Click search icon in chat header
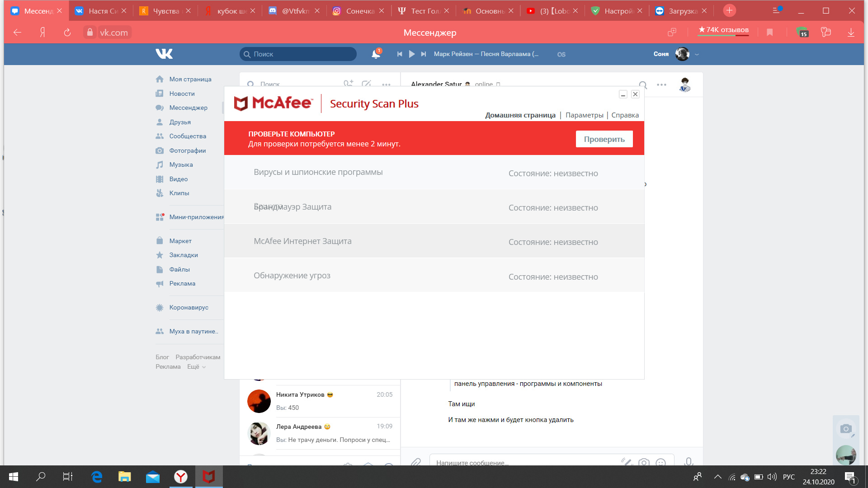Viewport: 868px width, 488px height. [643, 84]
